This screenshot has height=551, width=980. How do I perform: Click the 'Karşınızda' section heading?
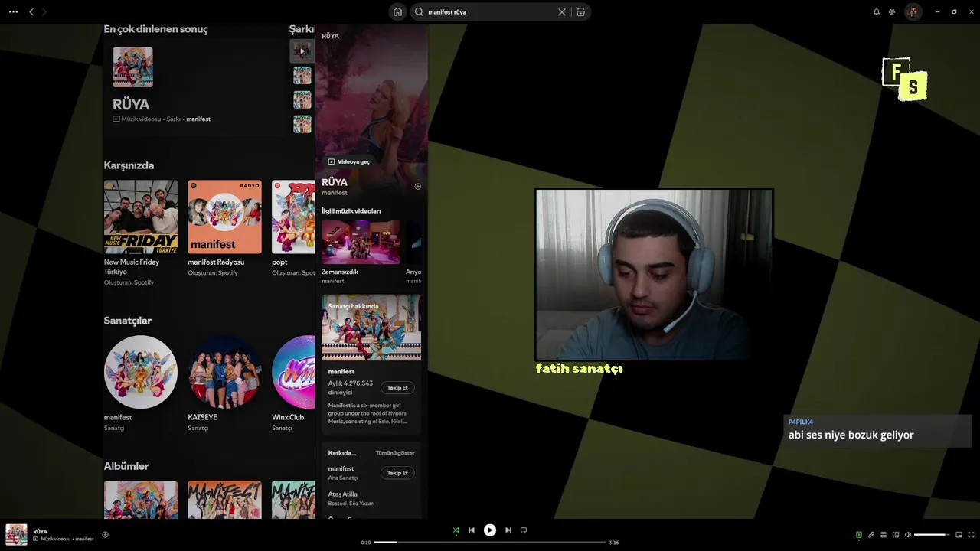click(129, 165)
